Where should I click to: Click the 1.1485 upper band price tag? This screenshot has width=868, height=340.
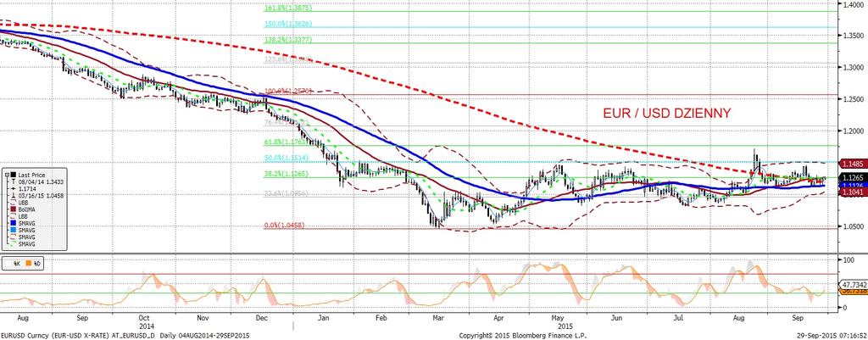pos(854,164)
